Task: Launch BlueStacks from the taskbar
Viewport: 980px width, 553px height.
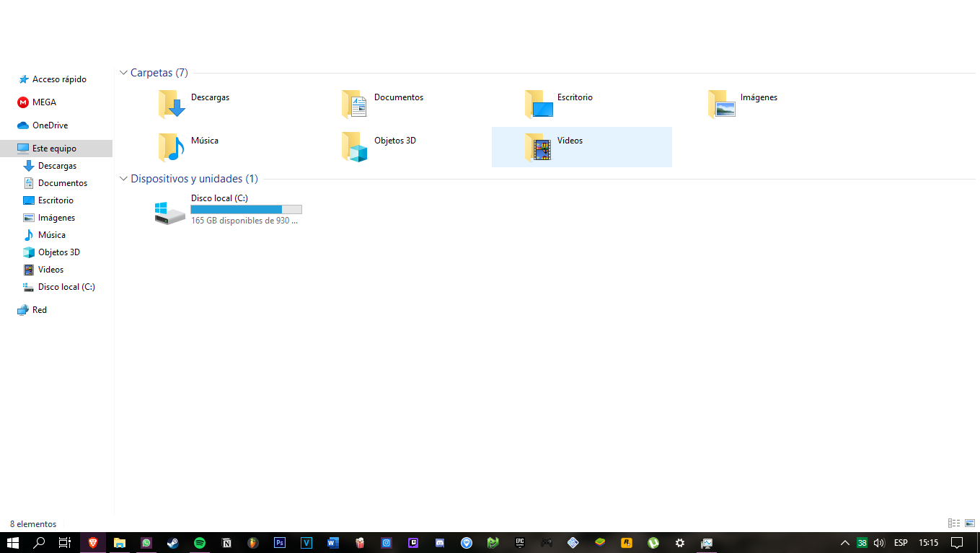Action: (x=600, y=542)
